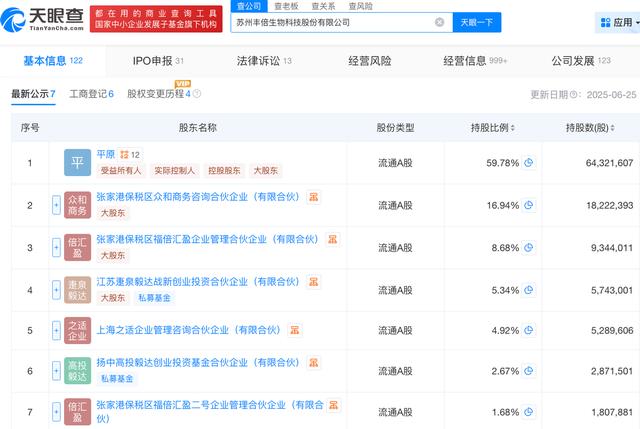This screenshot has width=640, height=429.
Task: Clear the search box with the X icon
Action: coord(440,22)
